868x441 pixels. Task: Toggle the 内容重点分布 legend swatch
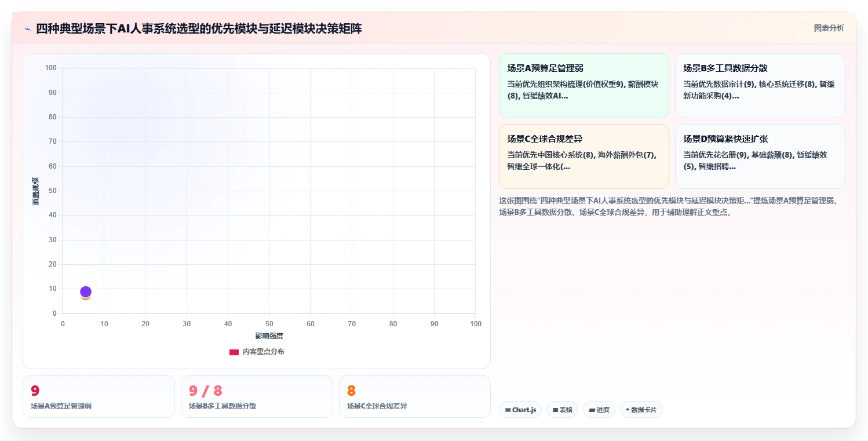(x=234, y=352)
